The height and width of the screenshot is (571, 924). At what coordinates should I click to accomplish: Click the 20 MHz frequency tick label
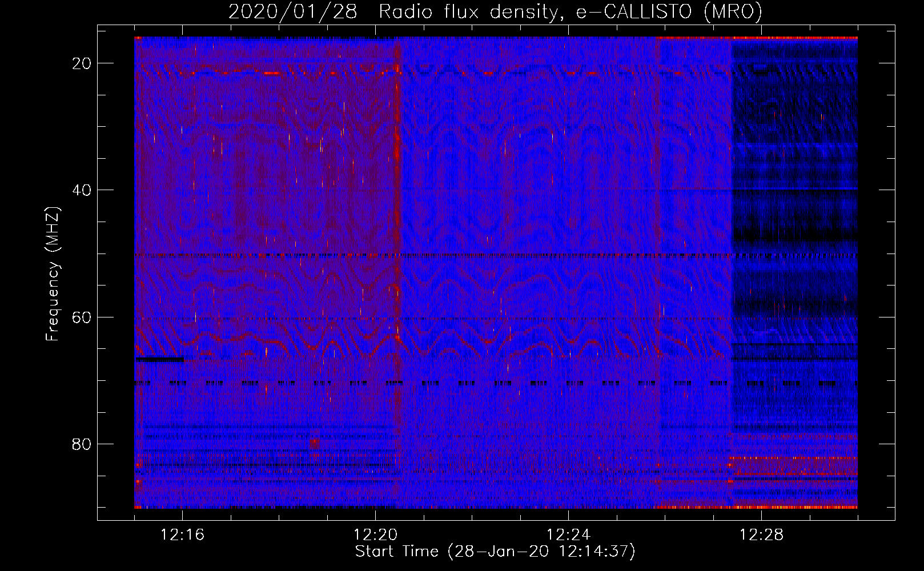coord(82,63)
